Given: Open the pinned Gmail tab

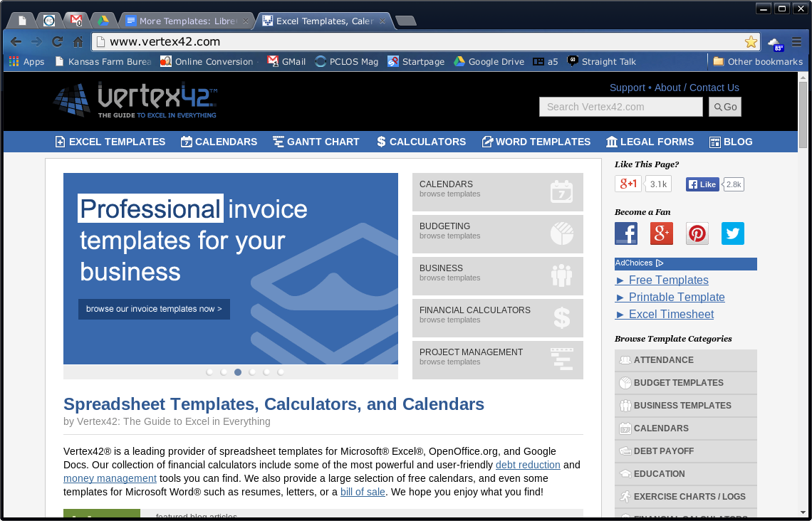Looking at the screenshot, I should [x=76, y=21].
